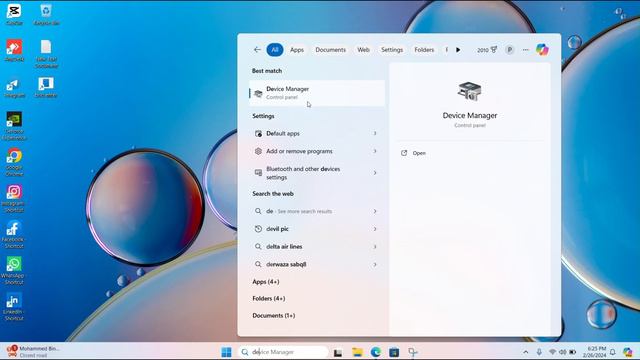Viewport: 640px width, 360px height.
Task: Switch to the Documents filter tab
Action: (x=330, y=50)
